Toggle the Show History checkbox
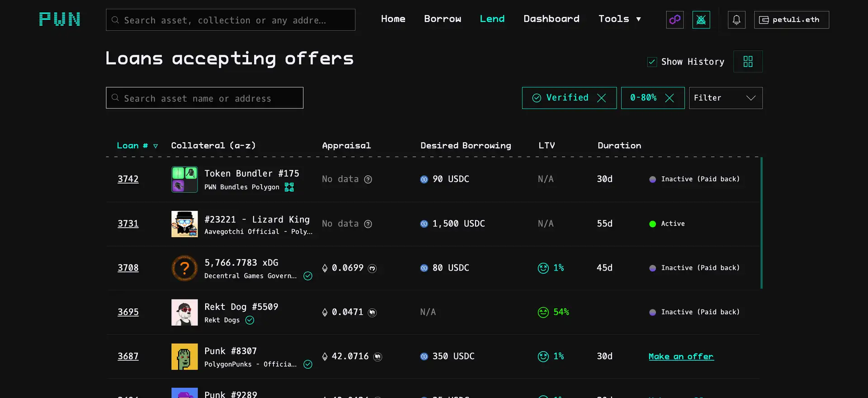 pos(652,62)
